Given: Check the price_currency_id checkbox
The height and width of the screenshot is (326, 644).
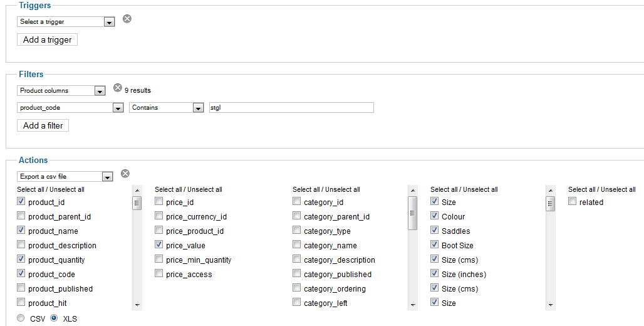Looking at the screenshot, I should (x=159, y=216).
